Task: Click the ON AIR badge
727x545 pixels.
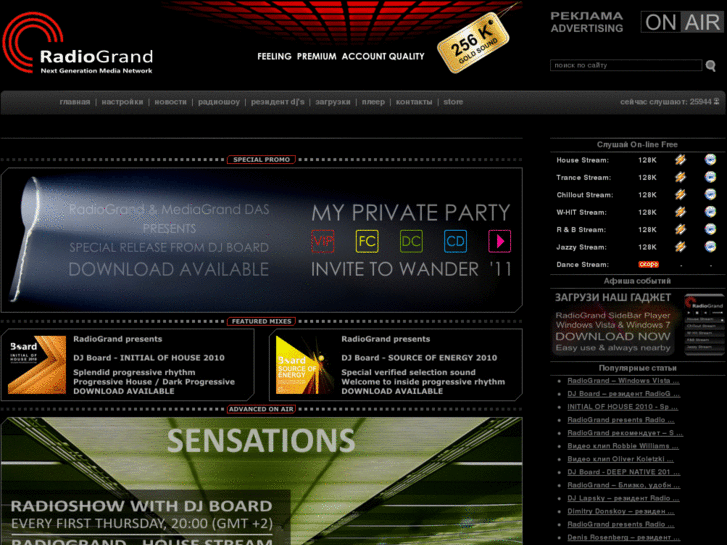Action: 682,22
